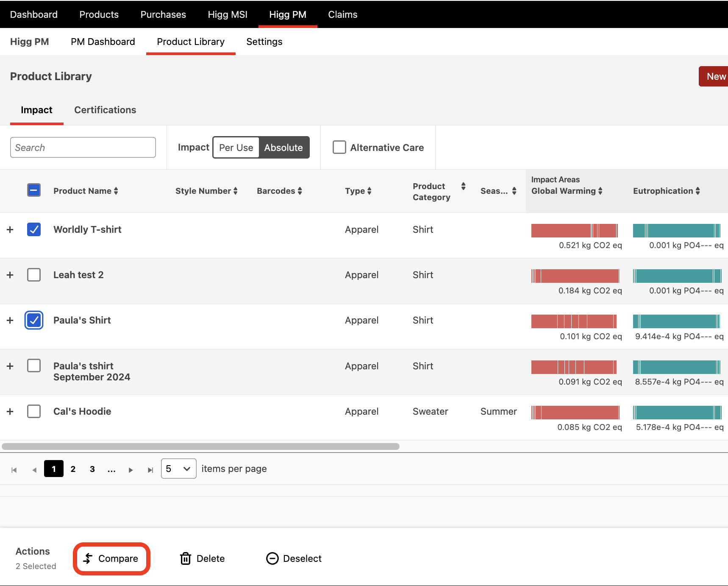Click Worldly T-shirt global warming bar
This screenshot has height=586, width=728.
coord(575,231)
